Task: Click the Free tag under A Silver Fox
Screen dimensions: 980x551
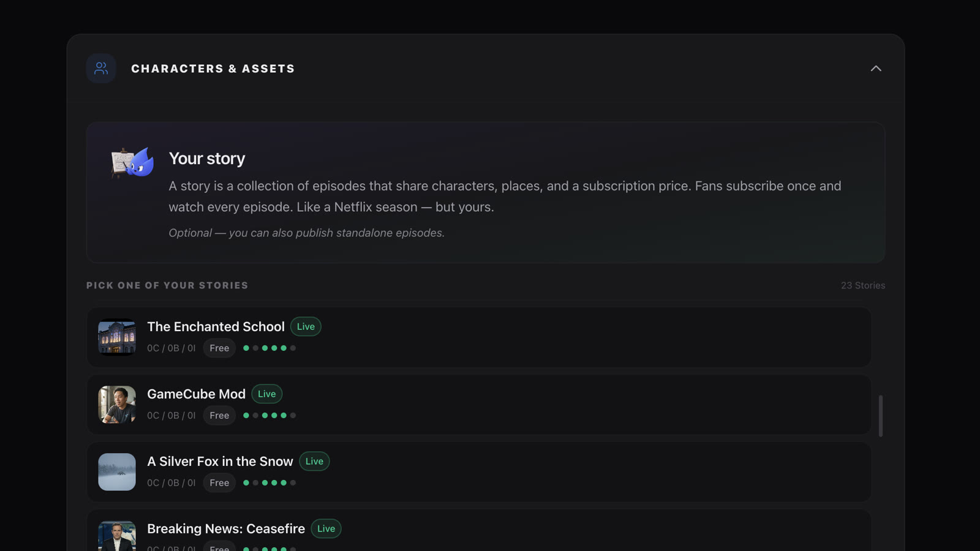Action: pyautogui.click(x=219, y=482)
